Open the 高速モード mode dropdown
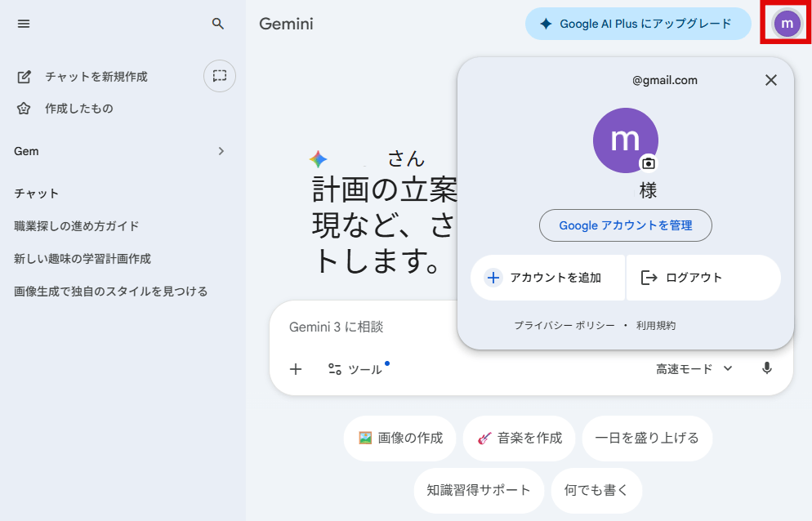Image resolution: width=812 pixels, height=521 pixels. tap(694, 369)
